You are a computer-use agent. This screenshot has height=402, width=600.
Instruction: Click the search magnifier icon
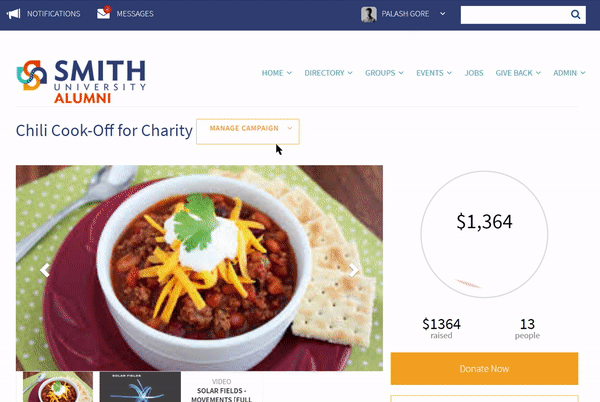(575, 15)
